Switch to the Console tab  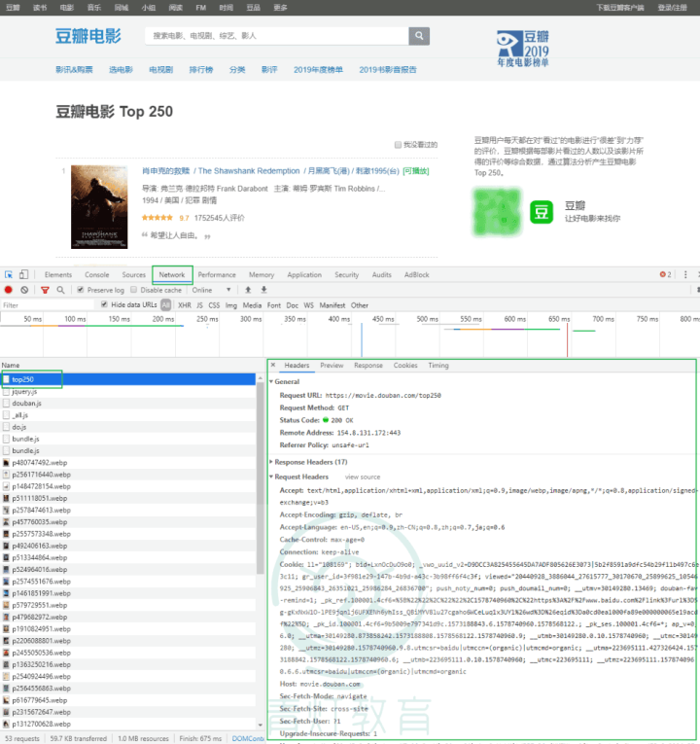point(97,274)
